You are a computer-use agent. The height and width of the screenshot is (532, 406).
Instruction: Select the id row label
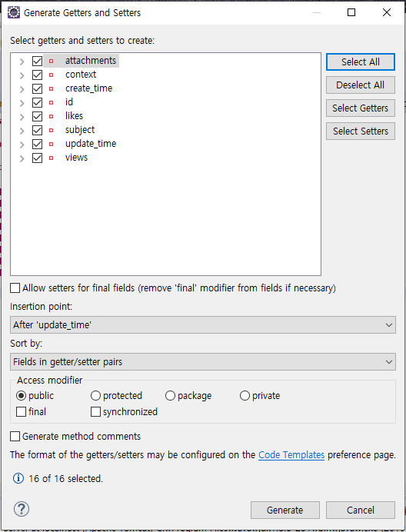tap(69, 101)
